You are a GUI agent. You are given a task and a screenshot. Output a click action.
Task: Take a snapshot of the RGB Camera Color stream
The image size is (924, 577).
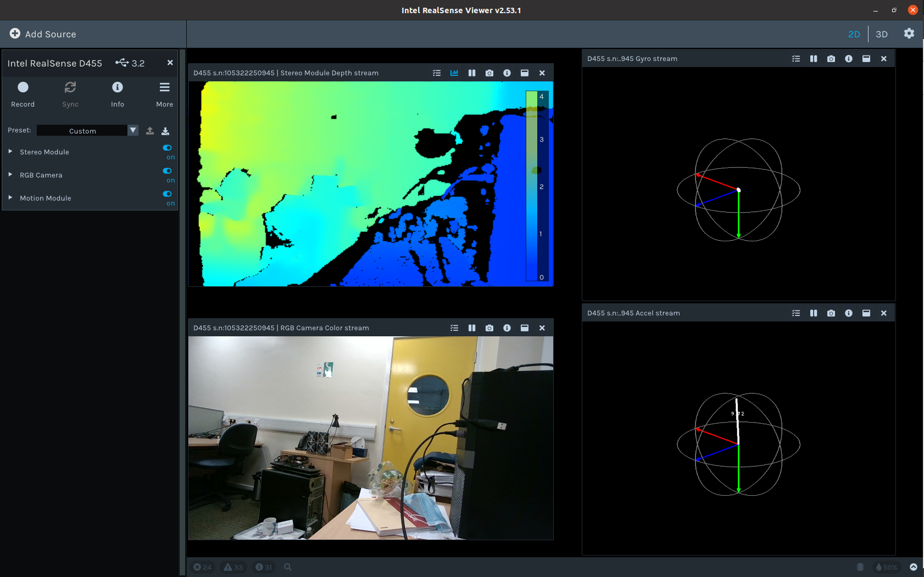(x=489, y=328)
